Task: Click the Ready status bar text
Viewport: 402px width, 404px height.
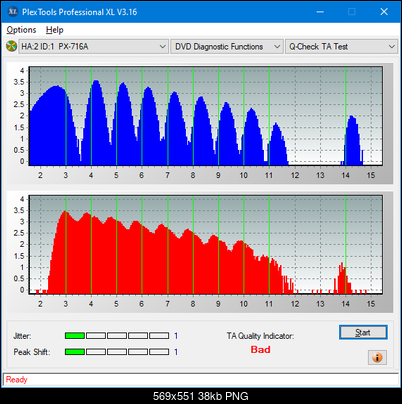Action: tap(16, 380)
